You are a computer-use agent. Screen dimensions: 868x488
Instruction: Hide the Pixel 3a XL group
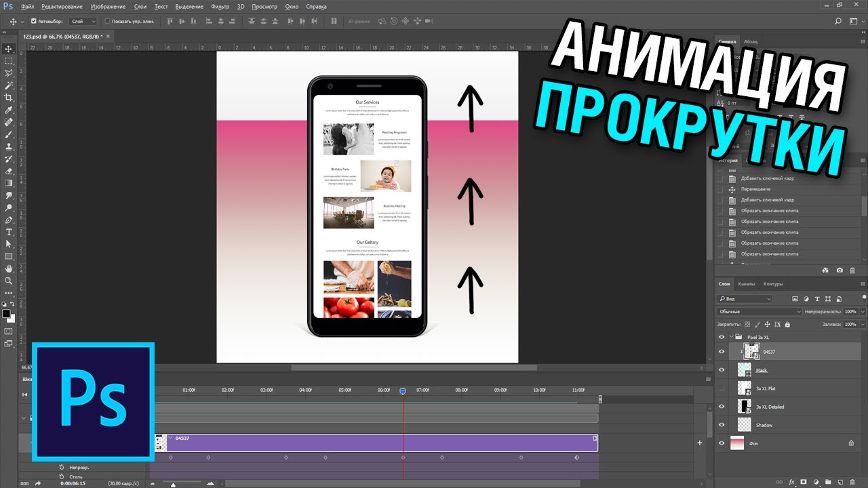pos(722,337)
